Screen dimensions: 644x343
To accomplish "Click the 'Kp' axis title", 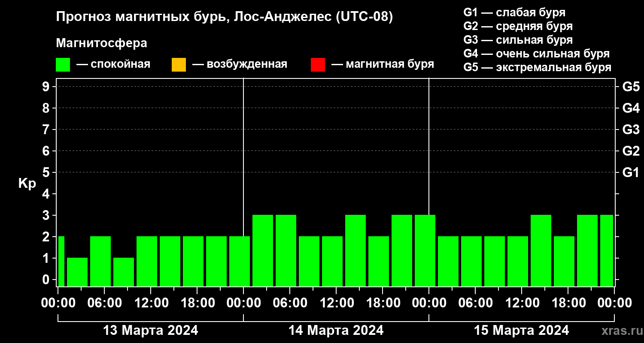I will coord(27,184).
